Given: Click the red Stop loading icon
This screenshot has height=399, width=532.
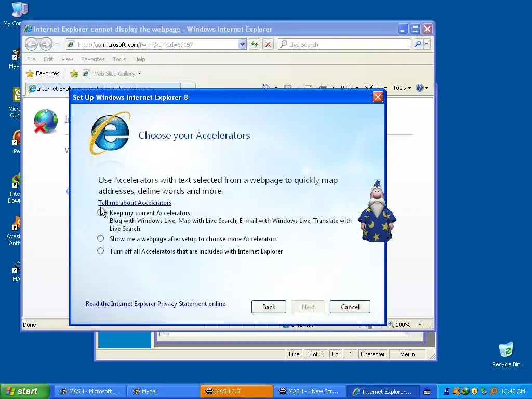Looking at the screenshot, I should (268, 44).
